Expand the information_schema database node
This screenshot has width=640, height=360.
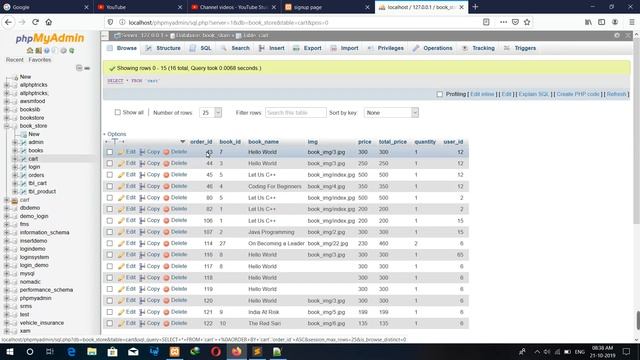point(7,233)
